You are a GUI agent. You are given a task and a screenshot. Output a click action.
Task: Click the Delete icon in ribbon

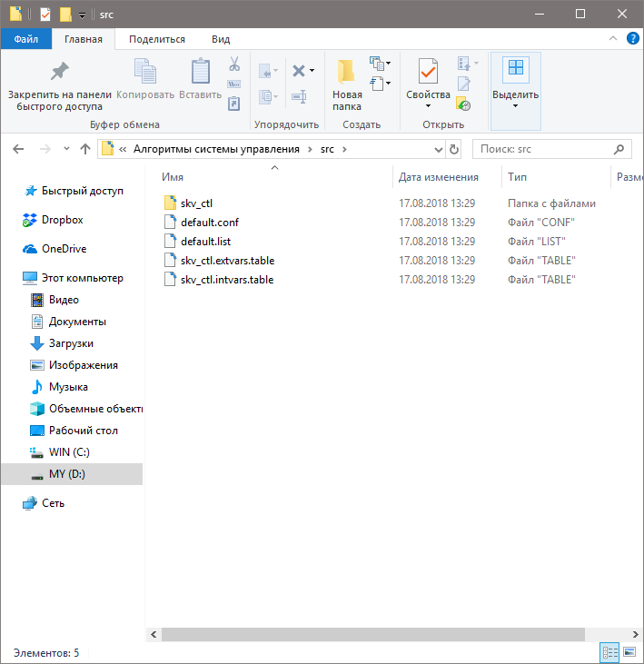click(299, 70)
